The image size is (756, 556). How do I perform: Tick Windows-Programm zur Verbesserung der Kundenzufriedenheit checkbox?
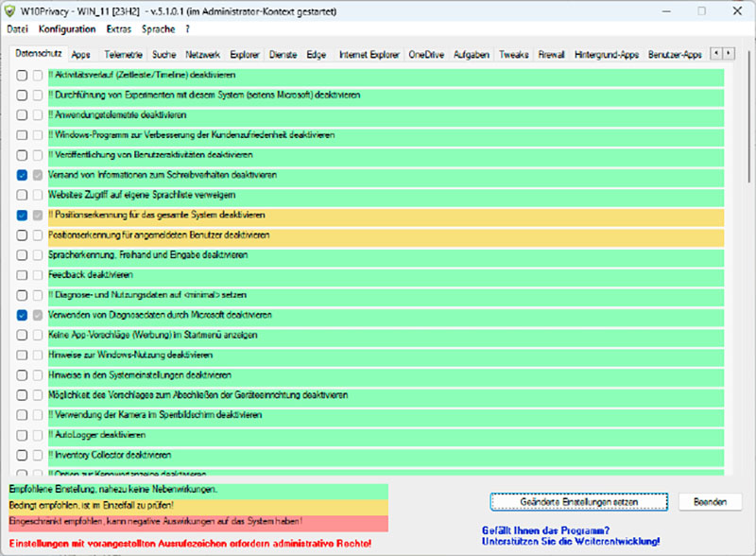click(x=22, y=135)
